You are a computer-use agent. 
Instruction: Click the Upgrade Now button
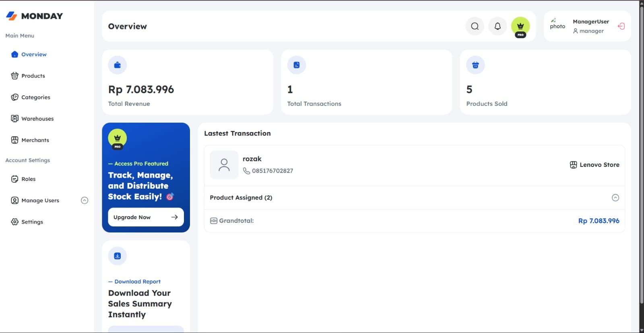[x=146, y=217]
